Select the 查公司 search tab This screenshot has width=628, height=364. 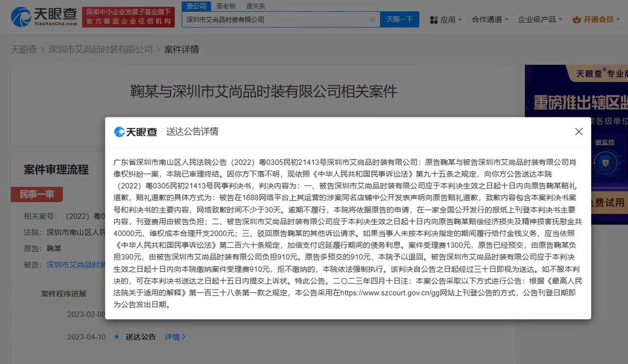(196, 6)
